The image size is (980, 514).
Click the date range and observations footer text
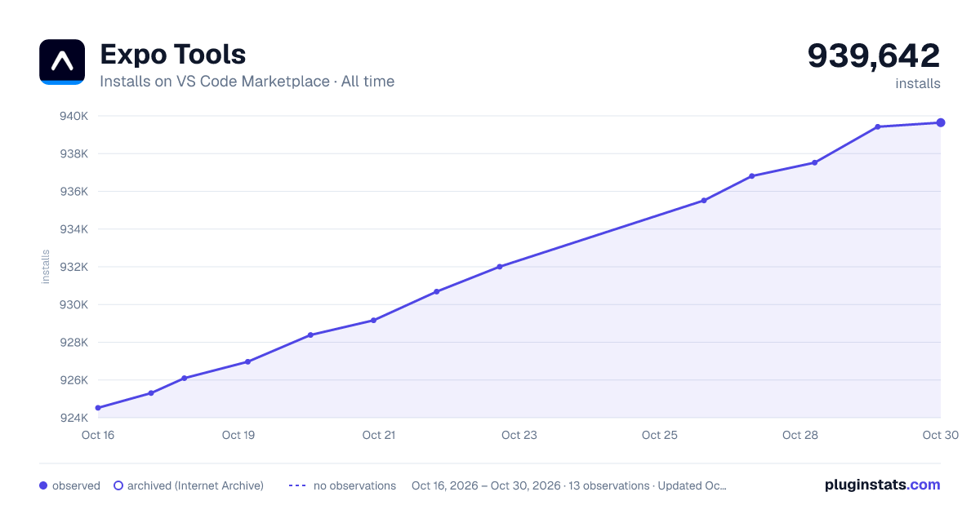pos(569,485)
